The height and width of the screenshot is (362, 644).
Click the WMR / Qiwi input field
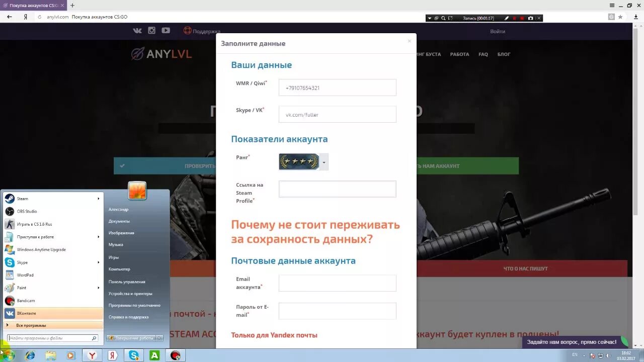338,87
